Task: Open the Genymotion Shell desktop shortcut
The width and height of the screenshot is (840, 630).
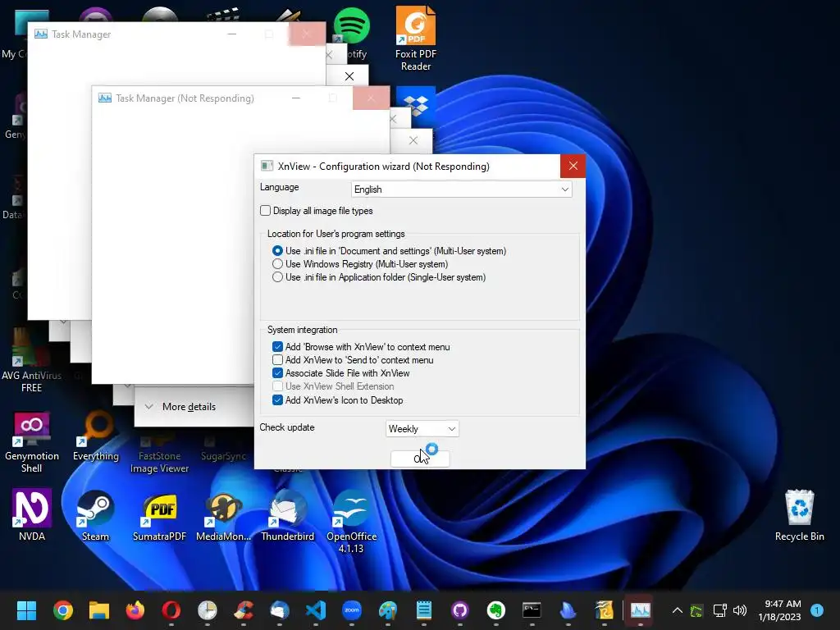Action: 32,442
